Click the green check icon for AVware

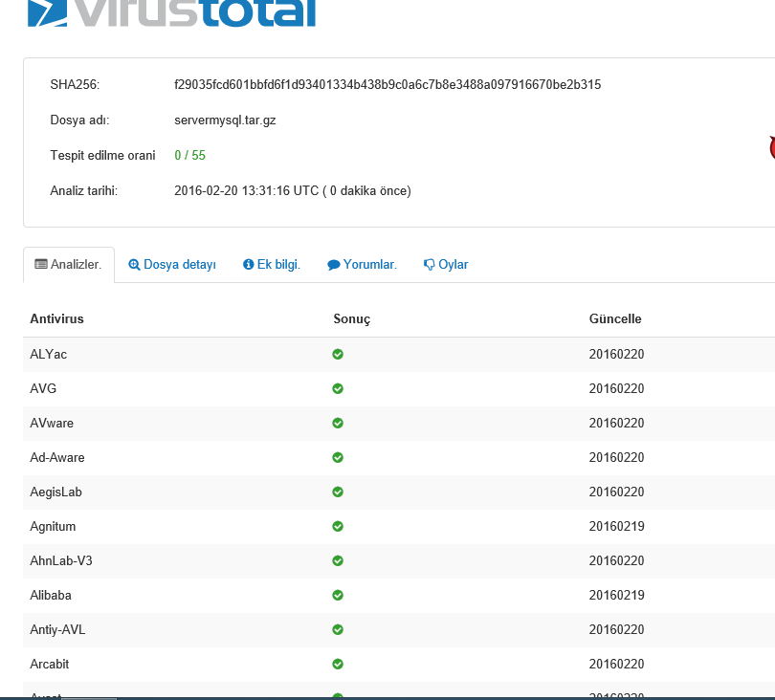coord(338,423)
